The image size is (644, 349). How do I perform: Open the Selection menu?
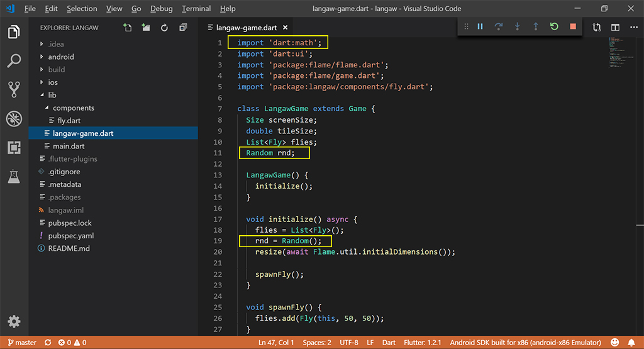82,9
